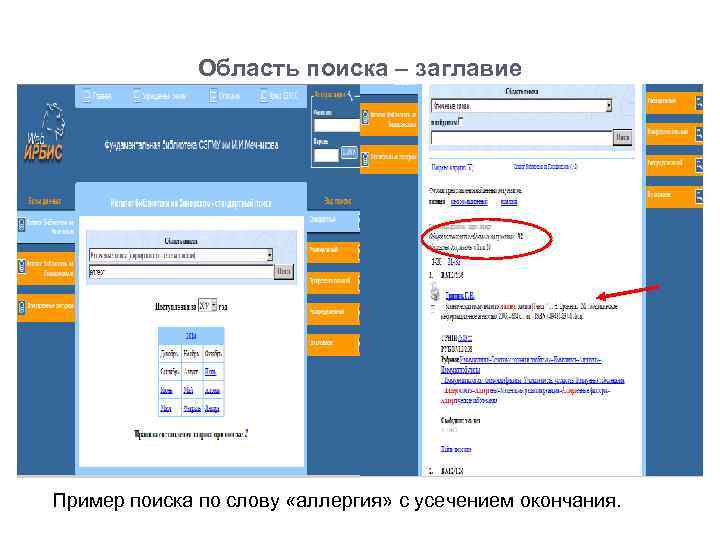The width and height of the screenshot is (720, 540).
Task: Go to results page 21-32
Action: (x=454, y=262)
